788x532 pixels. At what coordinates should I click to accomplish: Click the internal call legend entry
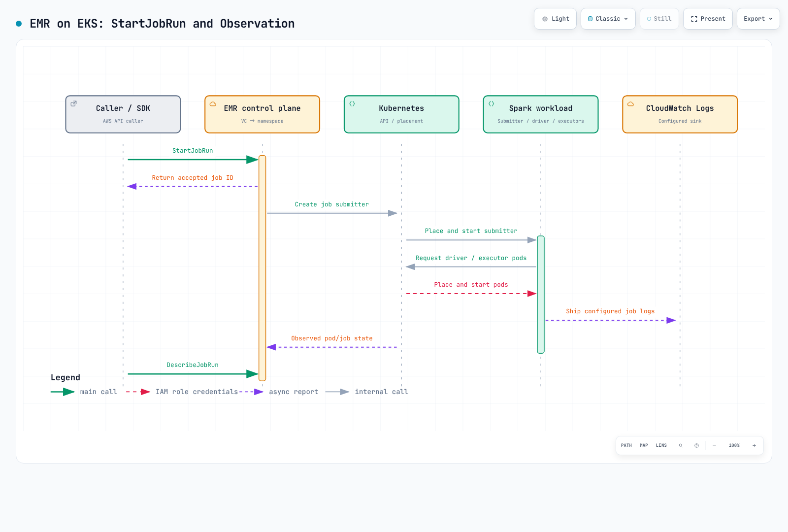pos(367,392)
